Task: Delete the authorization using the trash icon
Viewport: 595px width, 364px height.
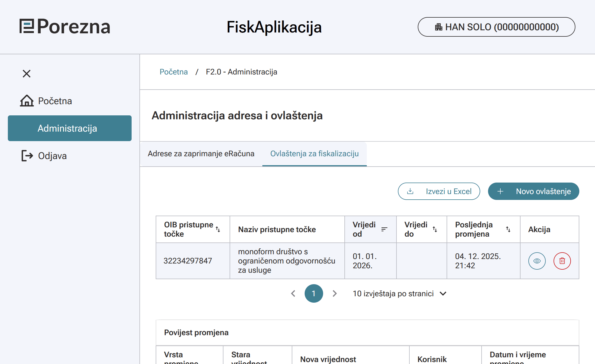Action: (562, 261)
